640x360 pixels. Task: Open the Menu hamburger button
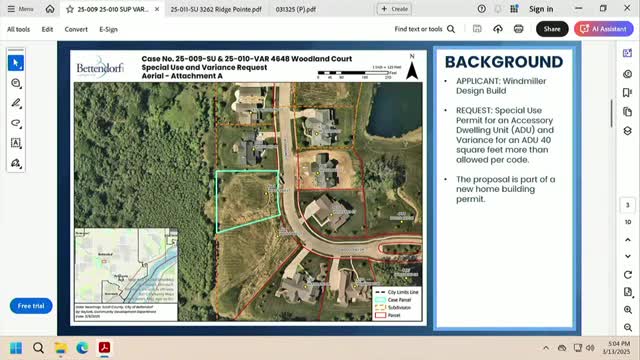pyautogui.click(x=20, y=9)
